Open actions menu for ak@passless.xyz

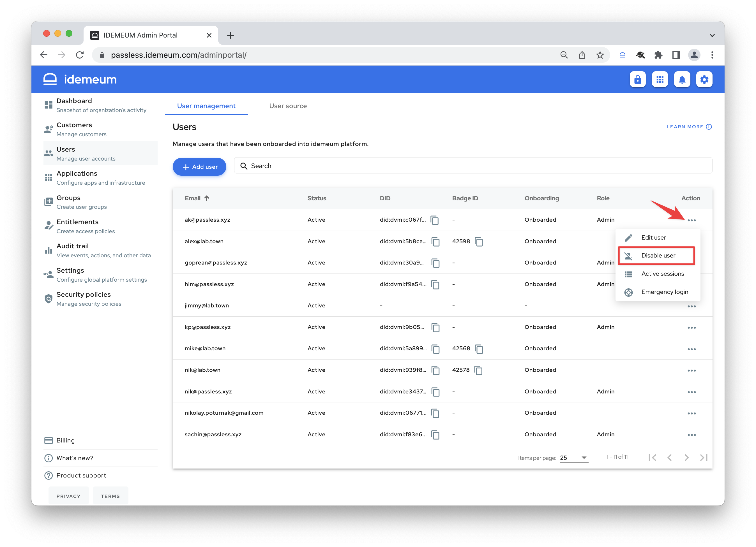coord(691,220)
